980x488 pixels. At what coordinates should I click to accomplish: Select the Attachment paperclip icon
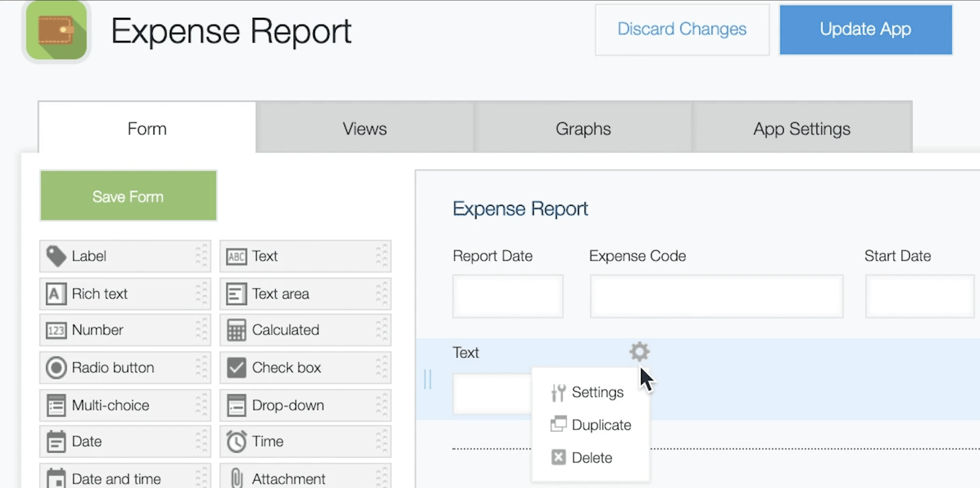pyautogui.click(x=236, y=478)
